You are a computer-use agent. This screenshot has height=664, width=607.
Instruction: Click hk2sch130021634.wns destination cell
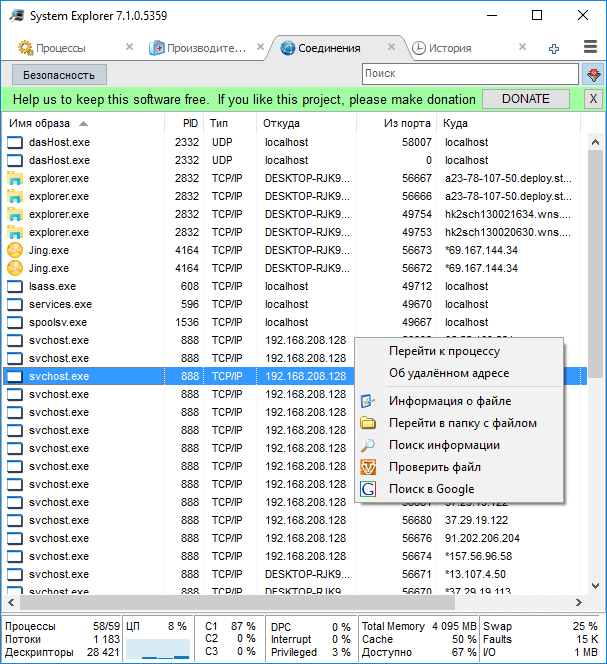tap(507, 214)
